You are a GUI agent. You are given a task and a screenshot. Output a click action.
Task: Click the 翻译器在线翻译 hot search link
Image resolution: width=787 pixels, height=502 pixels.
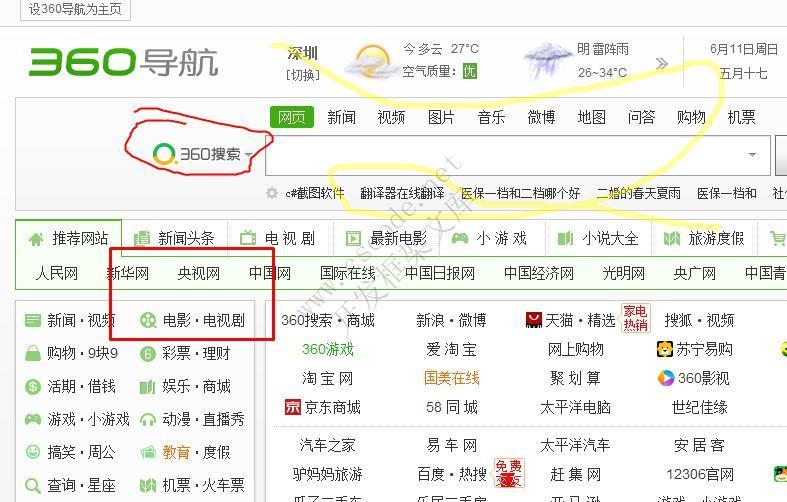coord(402,193)
